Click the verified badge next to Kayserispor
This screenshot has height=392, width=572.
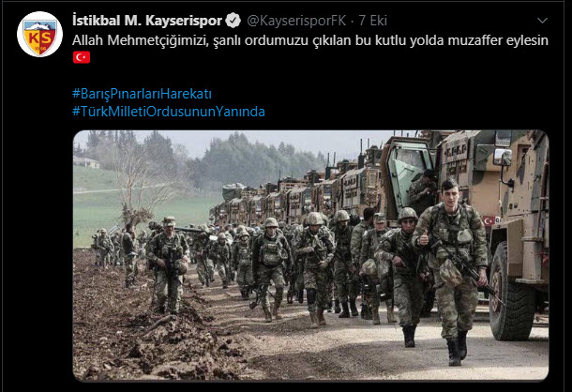pos(233,21)
